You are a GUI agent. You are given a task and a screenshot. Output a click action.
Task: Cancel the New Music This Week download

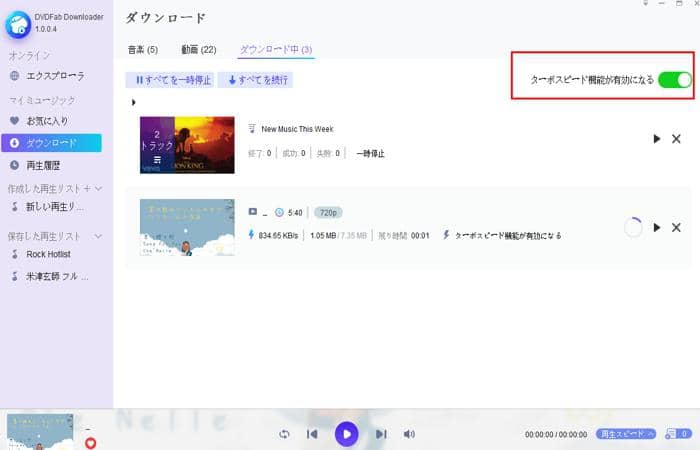[676, 139]
